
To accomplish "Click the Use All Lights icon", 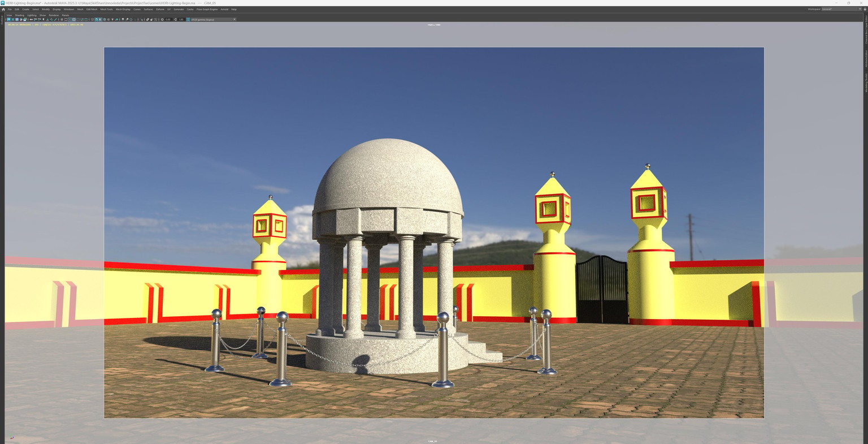I will pyautogui.click(x=112, y=19).
